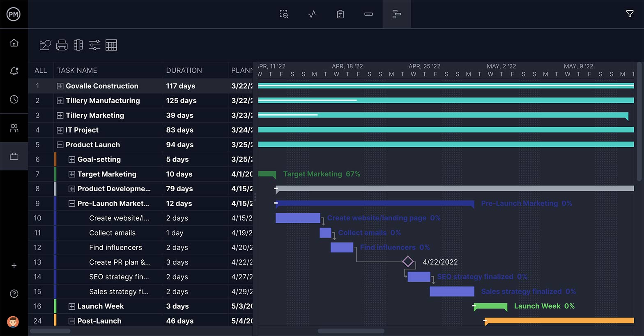
Task: Open the clock time-tracking icon
Action: tap(14, 100)
